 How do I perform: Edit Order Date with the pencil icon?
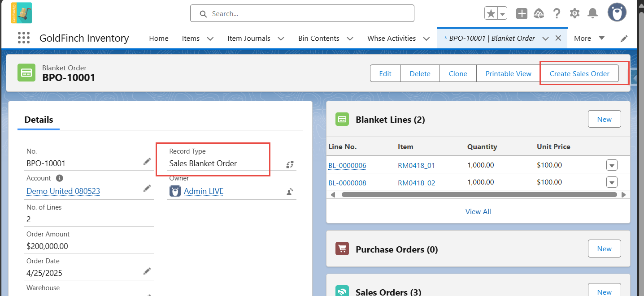tap(147, 271)
